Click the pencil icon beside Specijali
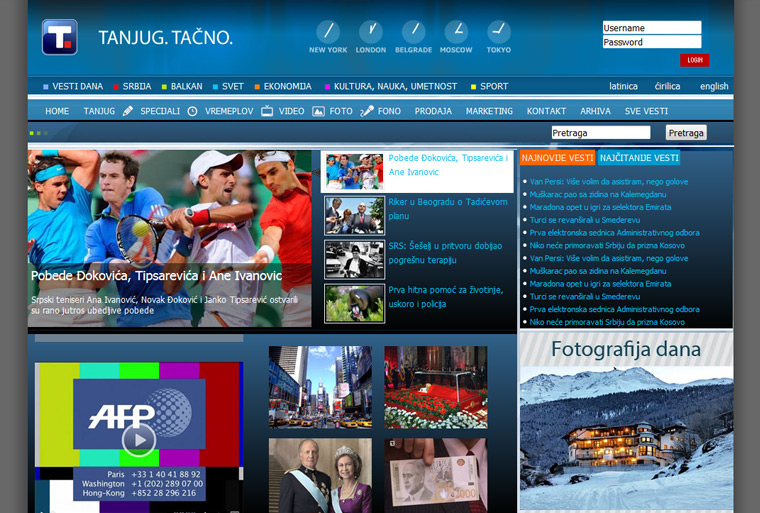This screenshot has height=513, width=760. (x=128, y=111)
